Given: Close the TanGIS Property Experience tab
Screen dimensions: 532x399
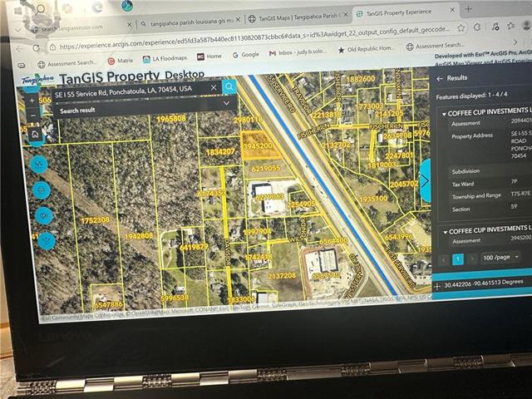Looking at the screenshot, I should (x=452, y=10).
